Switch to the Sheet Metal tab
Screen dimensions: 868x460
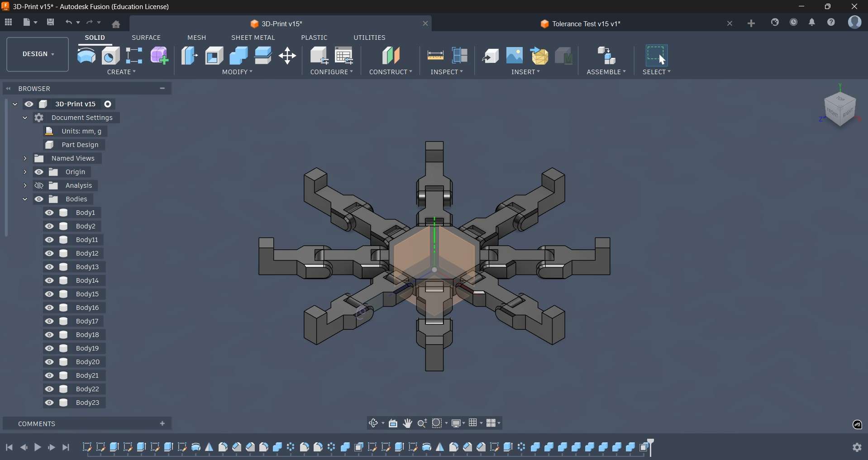tap(253, 38)
